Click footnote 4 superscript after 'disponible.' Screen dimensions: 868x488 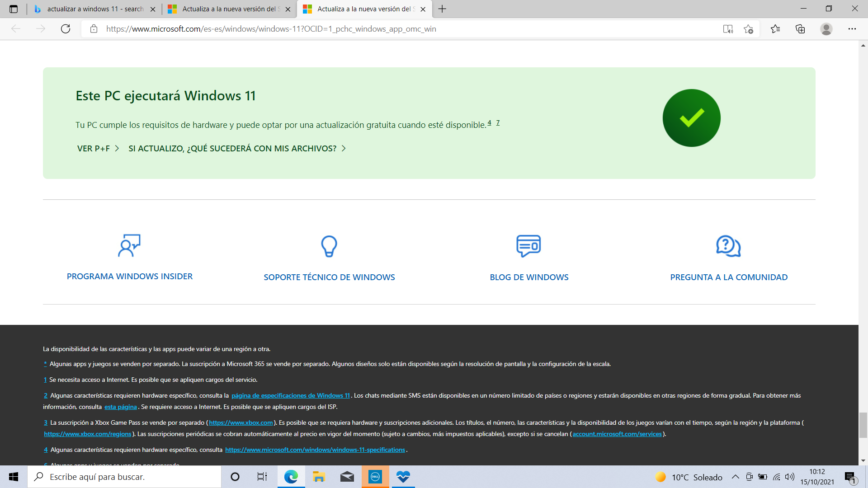489,122
